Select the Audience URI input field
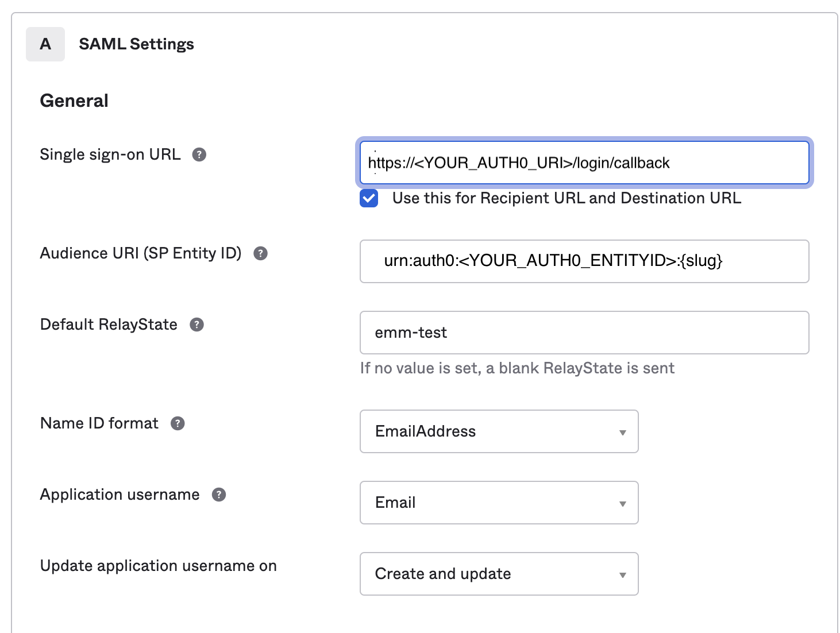 point(584,261)
